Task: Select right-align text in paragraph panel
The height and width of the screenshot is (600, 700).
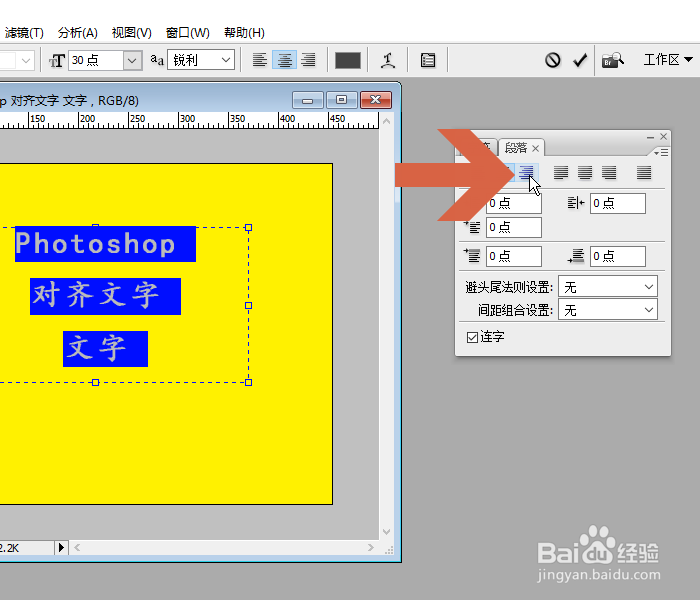Action: (x=527, y=172)
